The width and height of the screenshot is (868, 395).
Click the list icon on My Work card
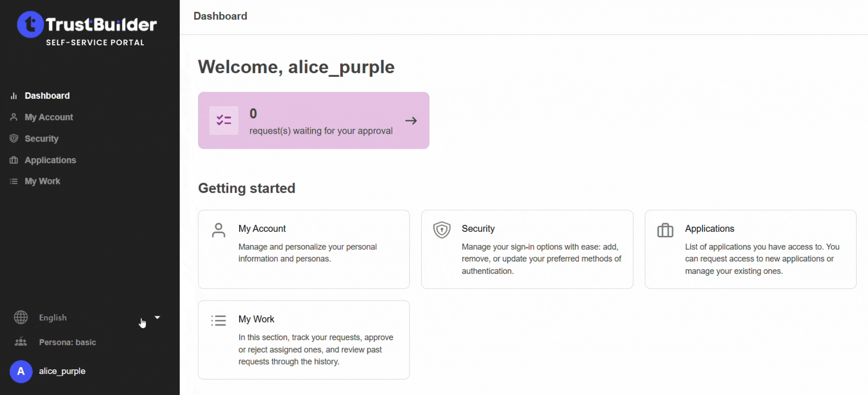pyautogui.click(x=219, y=320)
